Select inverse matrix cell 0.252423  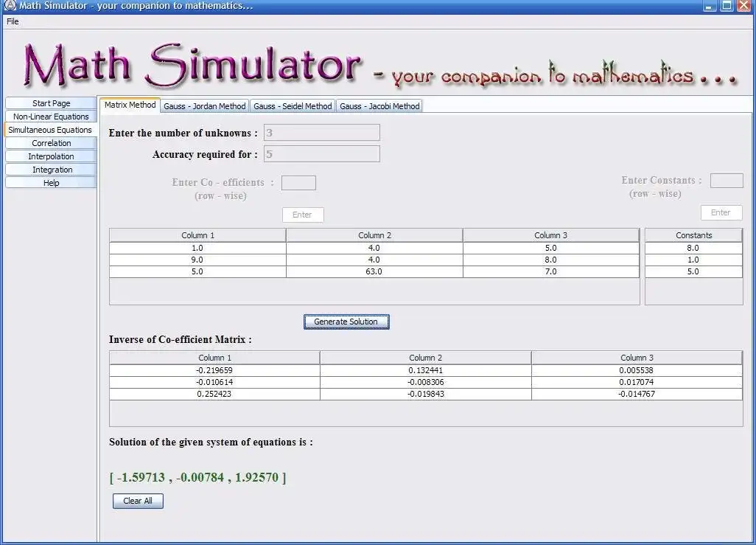(x=214, y=394)
